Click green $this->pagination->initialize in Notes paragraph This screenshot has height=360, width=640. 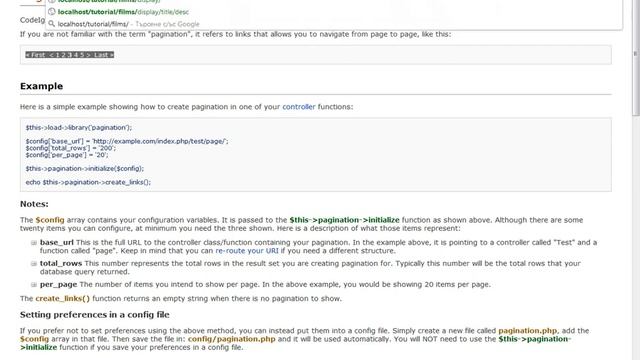tap(344, 220)
